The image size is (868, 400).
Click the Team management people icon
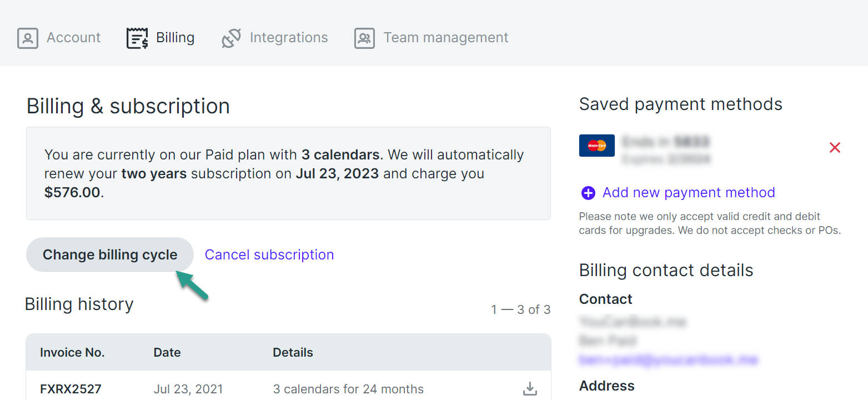point(364,38)
